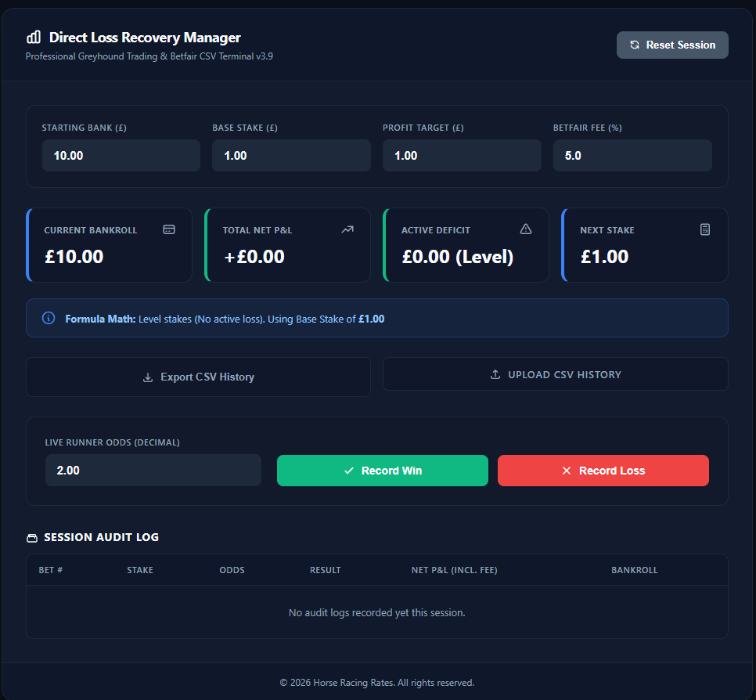Click the BASE STAKE (£) label

pos(245,128)
